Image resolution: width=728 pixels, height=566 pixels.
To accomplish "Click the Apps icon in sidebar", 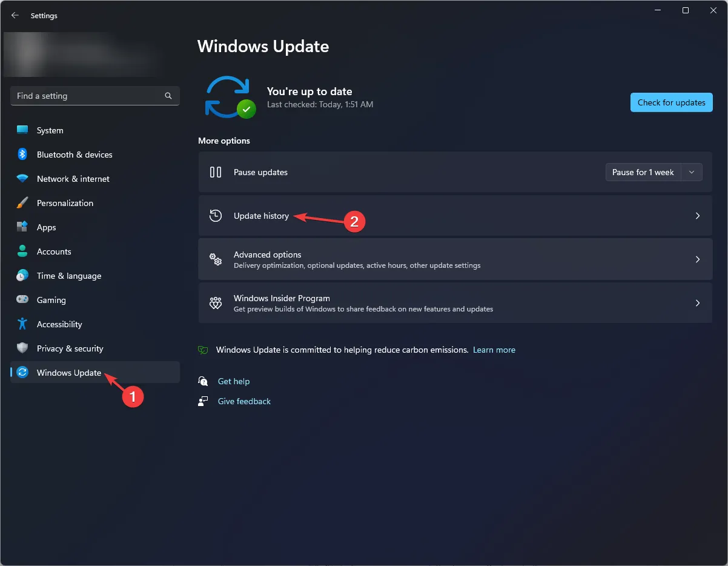I will [22, 227].
